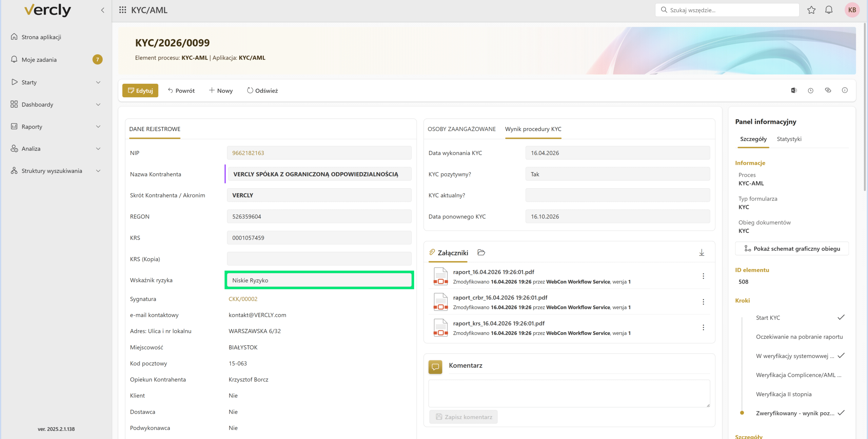Collapse the sidebar with the left chevron

pyautogui.click(x=102, y=10)
